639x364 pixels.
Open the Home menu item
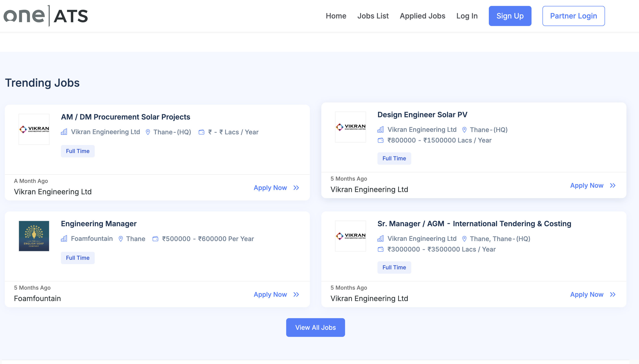[x=336, y=16]
